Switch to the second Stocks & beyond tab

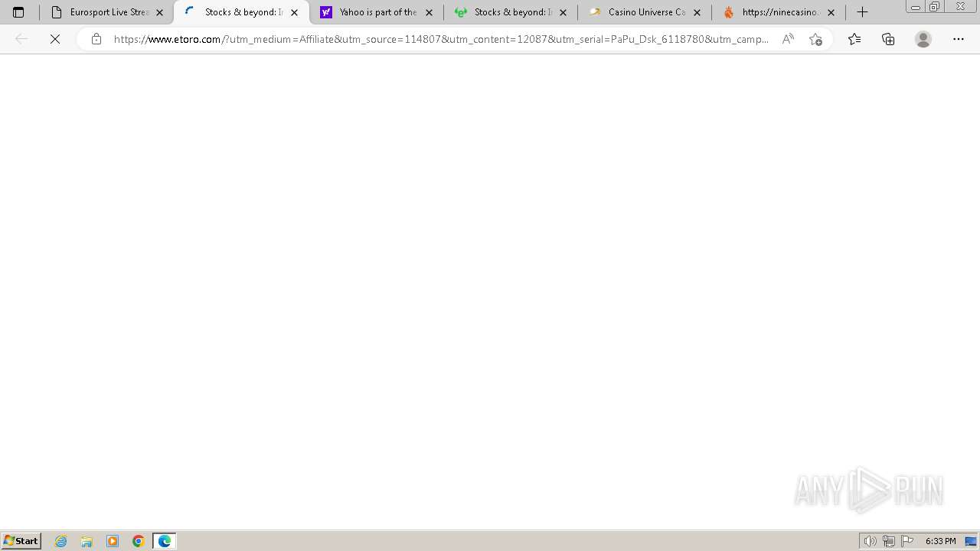click(x=511, y=12)
